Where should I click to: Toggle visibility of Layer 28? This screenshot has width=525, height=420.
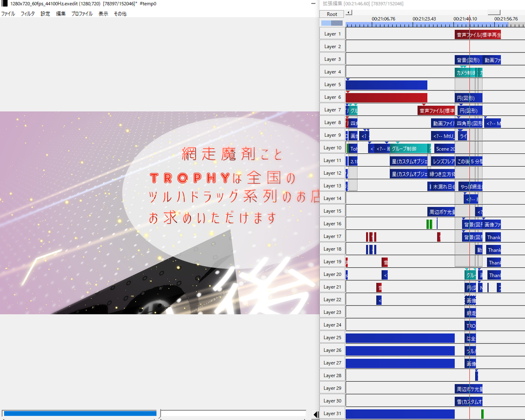pos(332,375)
